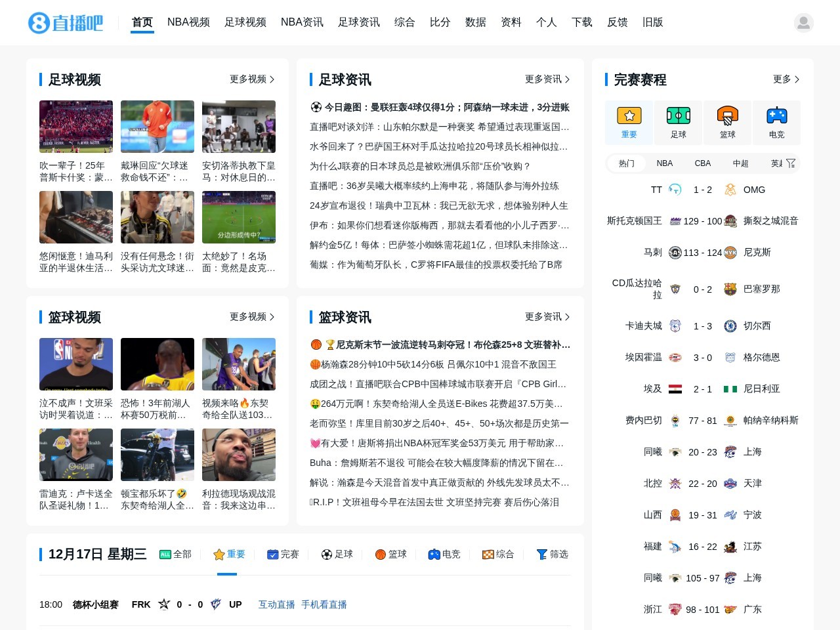Select the 足球 soccer ball filter icon in schedule bar

click(325, 555)
